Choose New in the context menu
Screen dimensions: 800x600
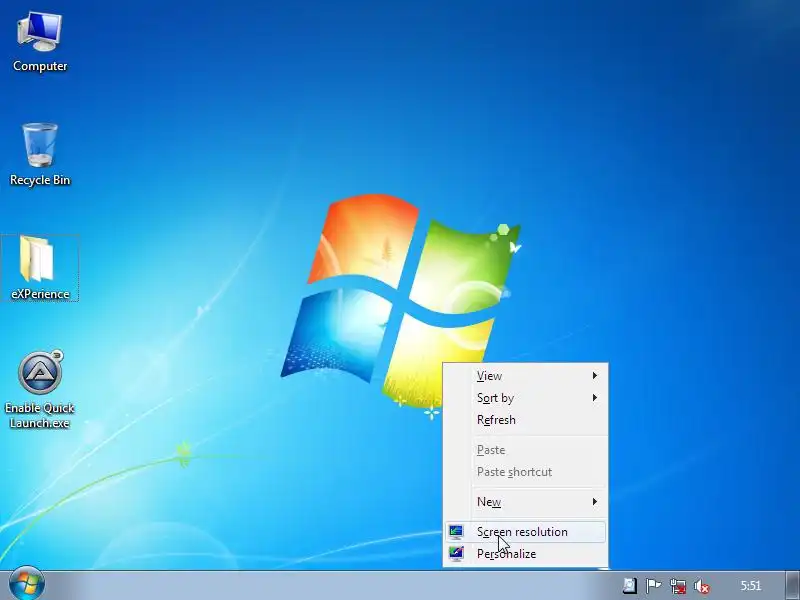[526, 502]
